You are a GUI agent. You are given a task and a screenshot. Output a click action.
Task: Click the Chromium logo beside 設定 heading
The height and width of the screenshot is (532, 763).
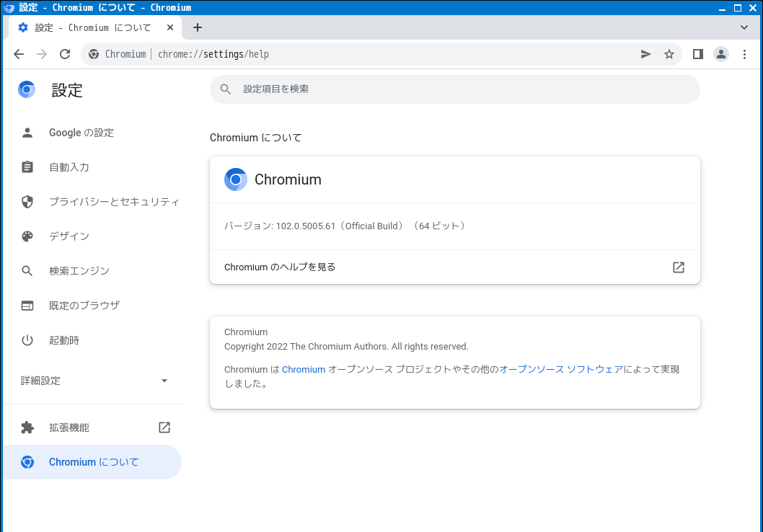pos(27,89)
